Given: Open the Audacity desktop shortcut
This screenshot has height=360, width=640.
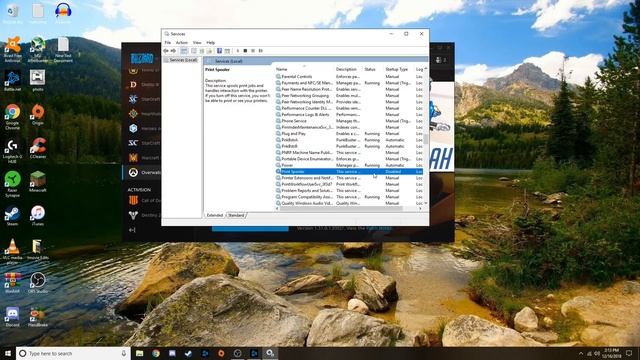Looking at the screenshot, I should tap(63, 12).
